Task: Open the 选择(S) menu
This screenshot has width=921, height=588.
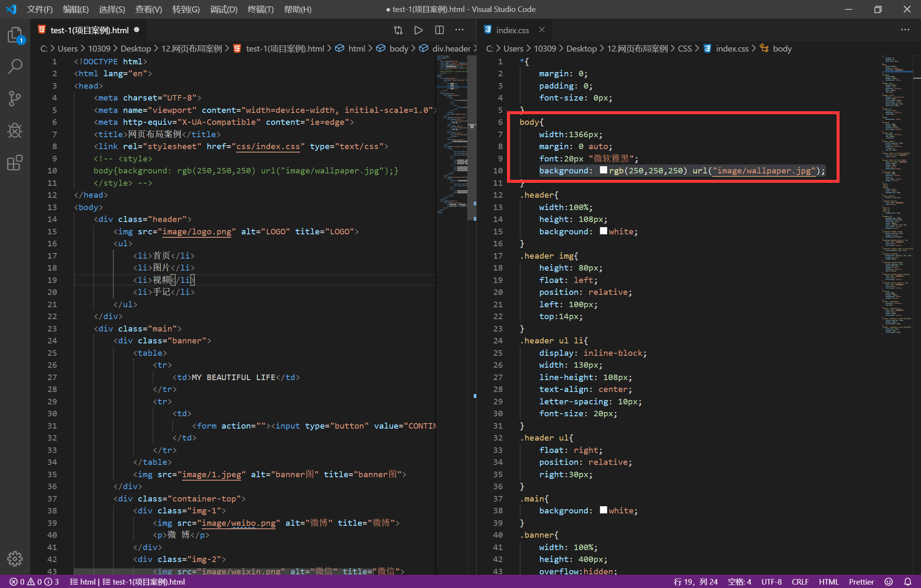Action: [112, 9]
